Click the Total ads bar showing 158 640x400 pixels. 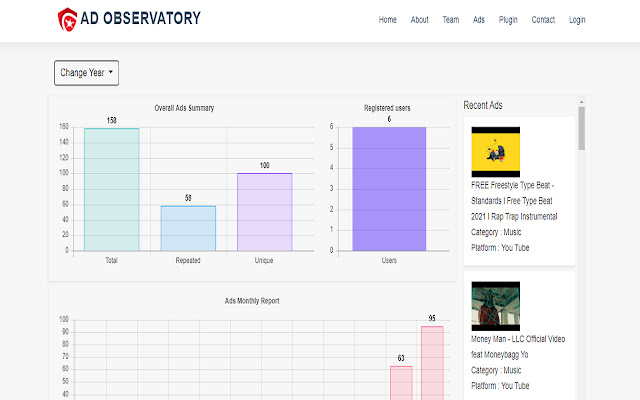(x=111, y=189)
